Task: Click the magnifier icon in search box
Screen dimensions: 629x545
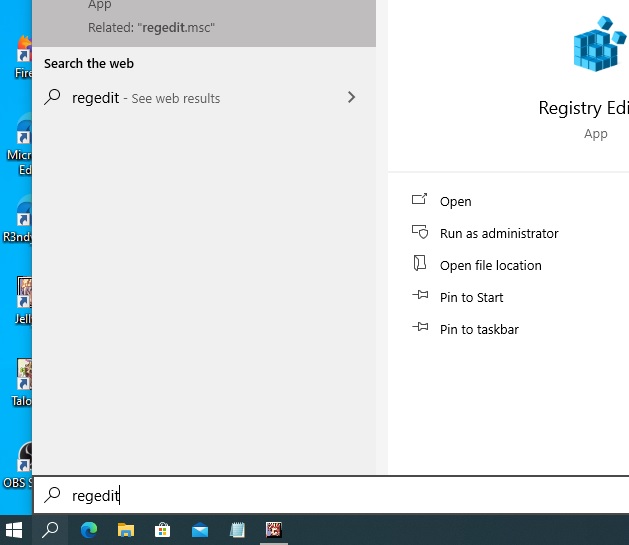Action: (52, 494)
